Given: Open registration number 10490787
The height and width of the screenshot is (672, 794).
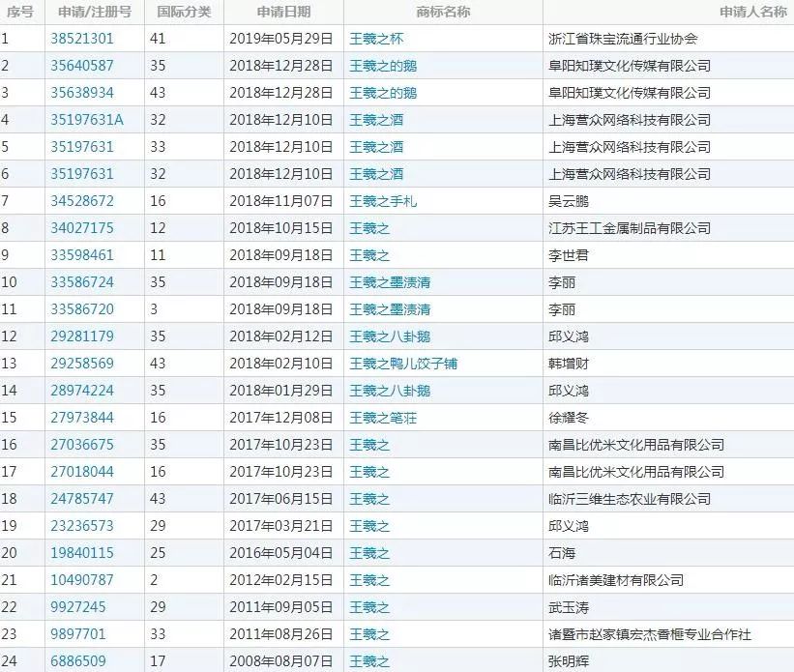Looking at the screenshot, I should (x=82, y=580).
